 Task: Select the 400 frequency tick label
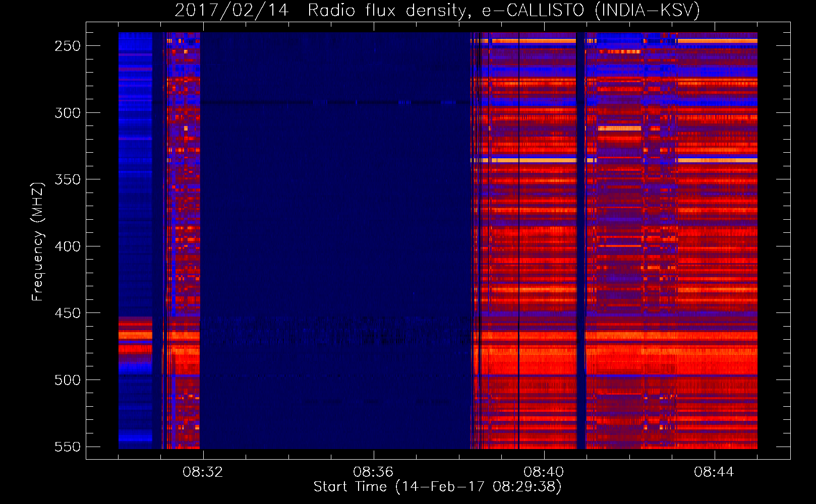tap(68, 246)
